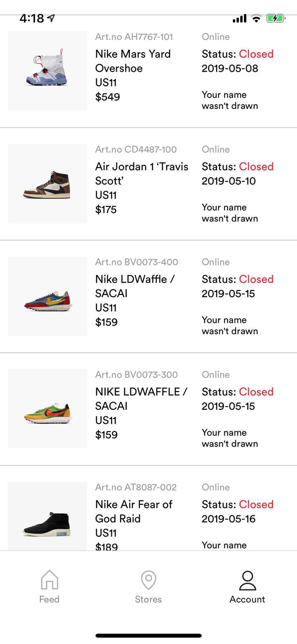This screenshot has width=297, height=644.
Task: Tap the home indicator bar
Action: [x=148, y=635]
